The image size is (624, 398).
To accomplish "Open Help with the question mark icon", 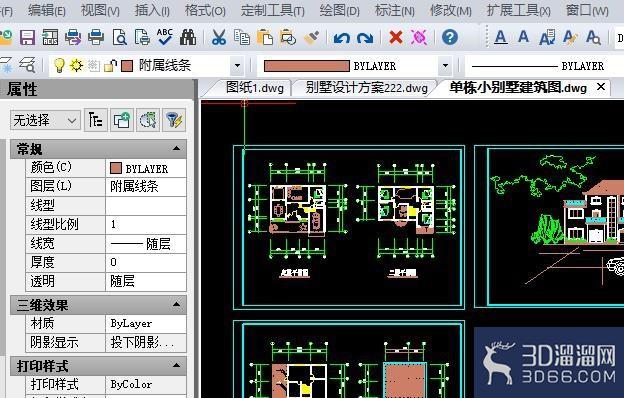I will 450,38.
